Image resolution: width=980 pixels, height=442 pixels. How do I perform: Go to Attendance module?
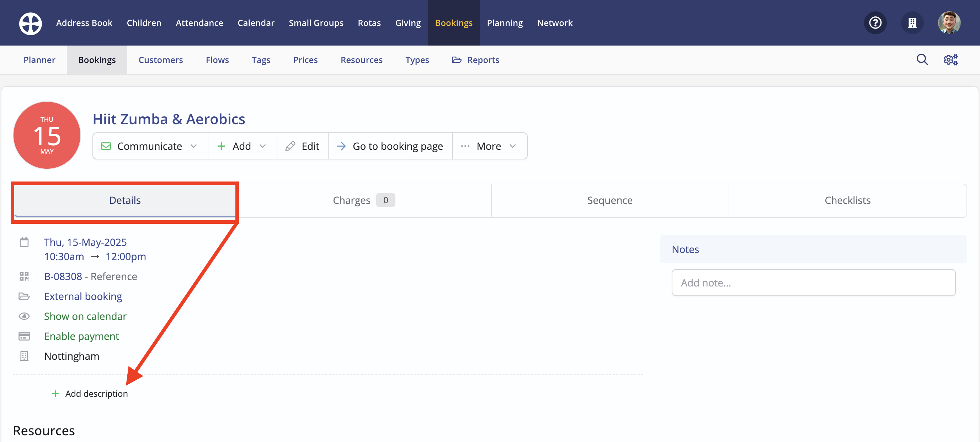click(x=199, y=23)
